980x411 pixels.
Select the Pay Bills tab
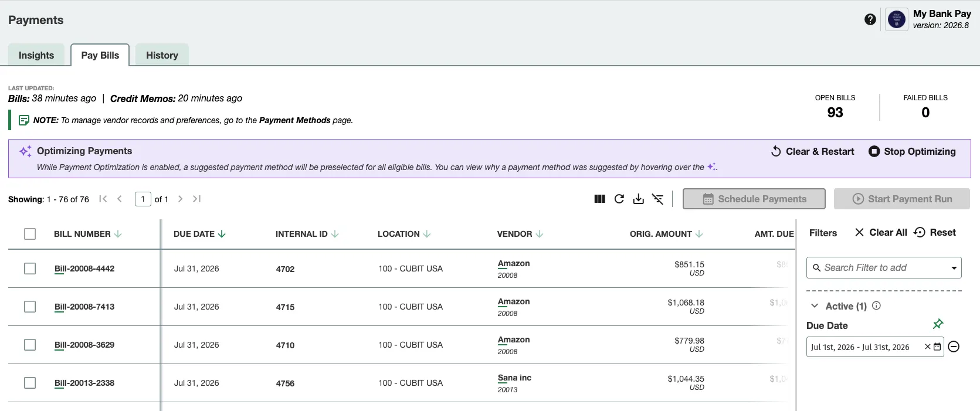click(x=100, y=55)
